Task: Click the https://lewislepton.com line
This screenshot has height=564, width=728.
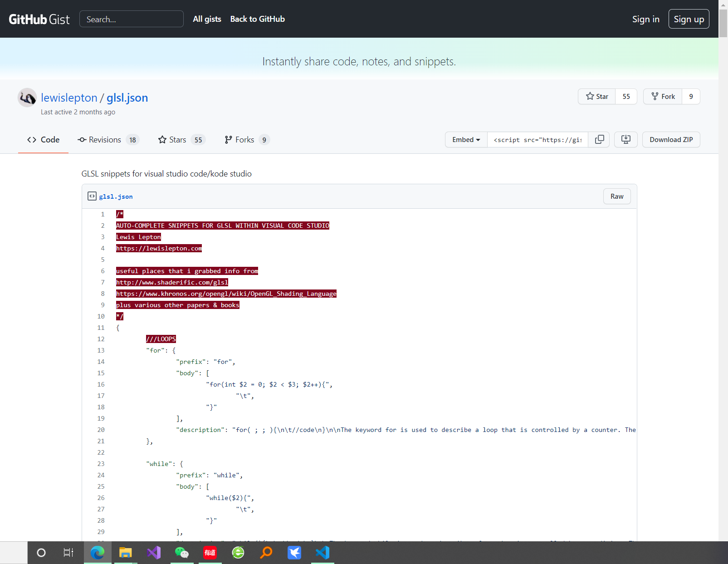Action: click(159, 248)
